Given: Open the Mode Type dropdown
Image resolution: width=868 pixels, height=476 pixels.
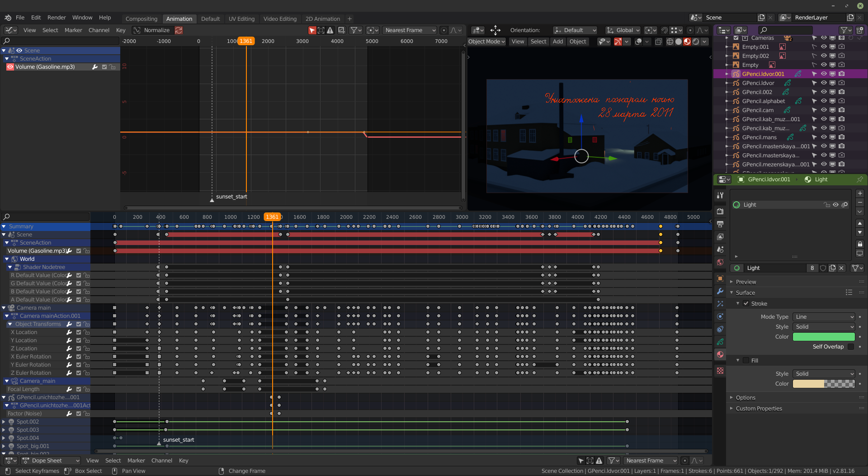Looking at the screenshot, I should [824, 317].
